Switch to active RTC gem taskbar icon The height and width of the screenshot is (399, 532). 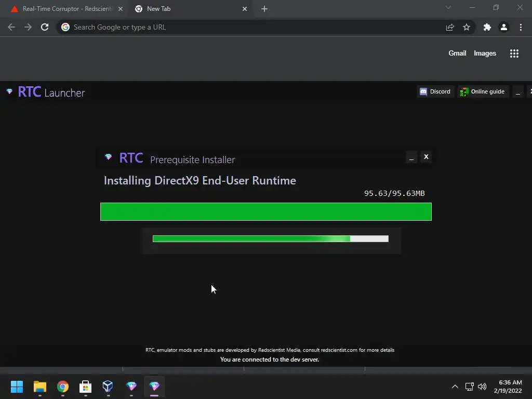click(154, 387)
